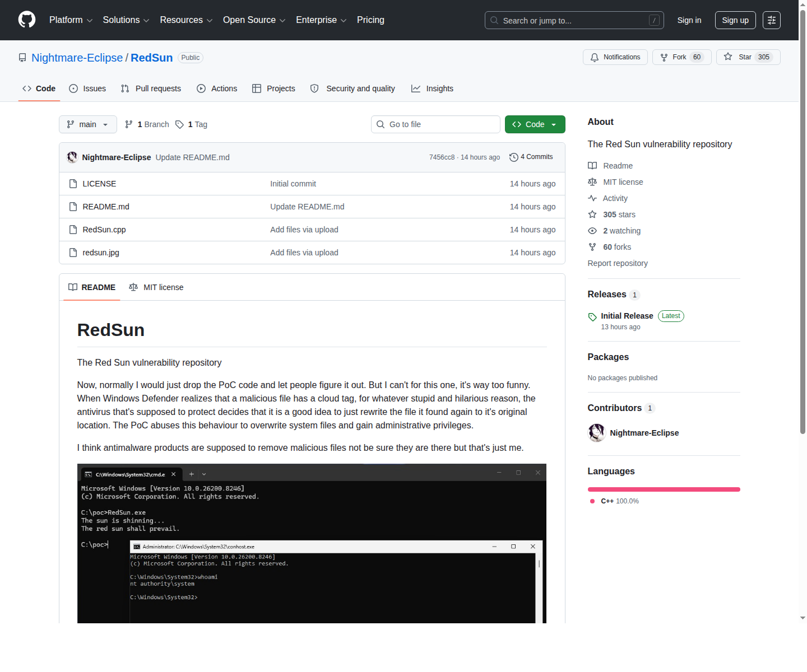This screenshot has height=672, width=807.
Task: Switch to the Pull requests tab
Action: [x=151, y=88]
